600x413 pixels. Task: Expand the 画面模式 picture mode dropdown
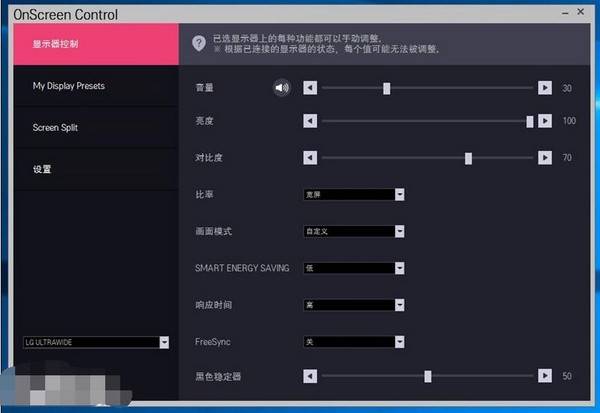pos(399,231)
